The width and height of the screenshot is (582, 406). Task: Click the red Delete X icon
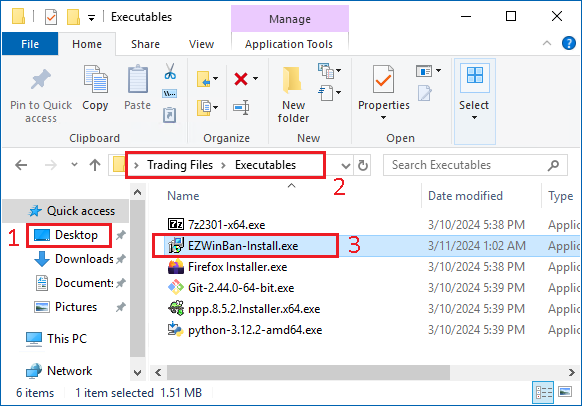[241, 79]
